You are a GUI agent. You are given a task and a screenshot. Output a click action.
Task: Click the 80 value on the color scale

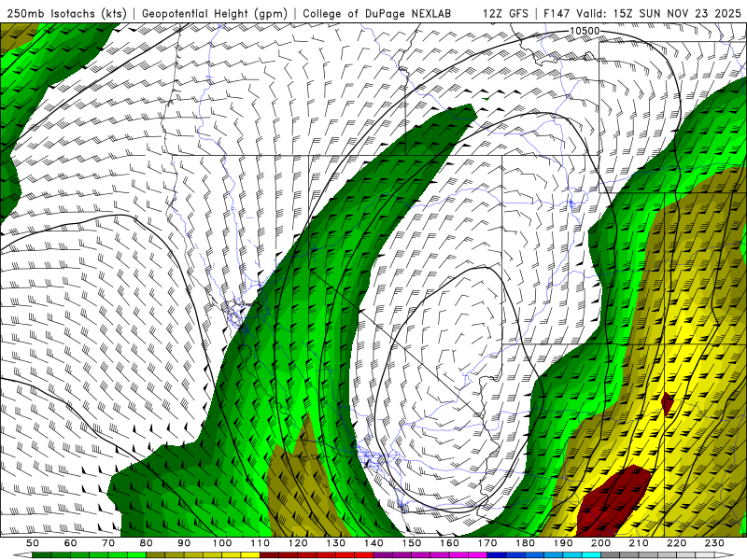point(146,543)
